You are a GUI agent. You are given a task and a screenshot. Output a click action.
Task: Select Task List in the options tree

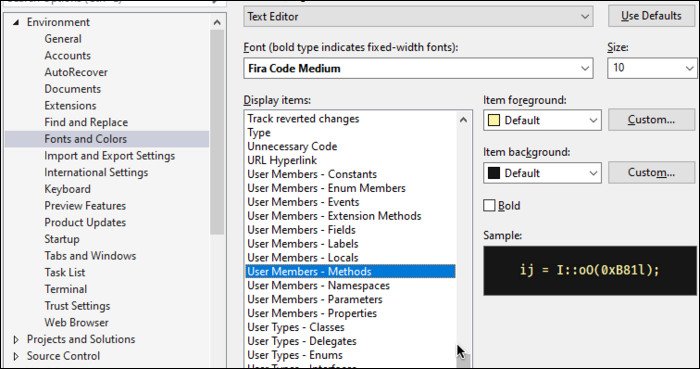pyautogui.click(x=65, y=273)
